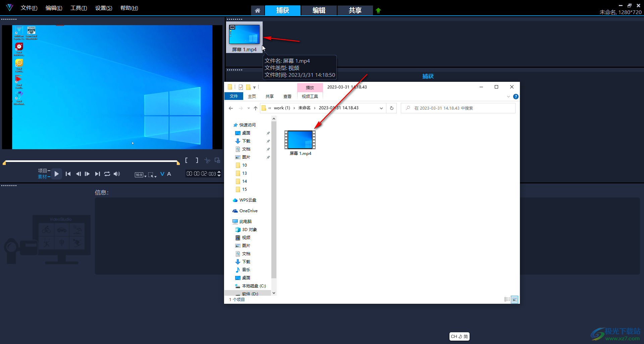Click work (1) in address path

tap(282, 108)
